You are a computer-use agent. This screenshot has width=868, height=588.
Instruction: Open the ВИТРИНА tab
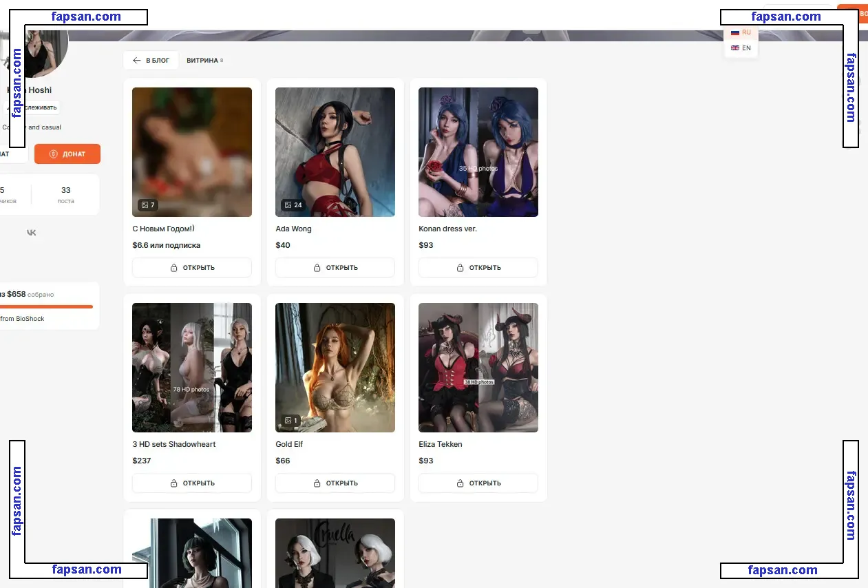(x=202, y=61)
